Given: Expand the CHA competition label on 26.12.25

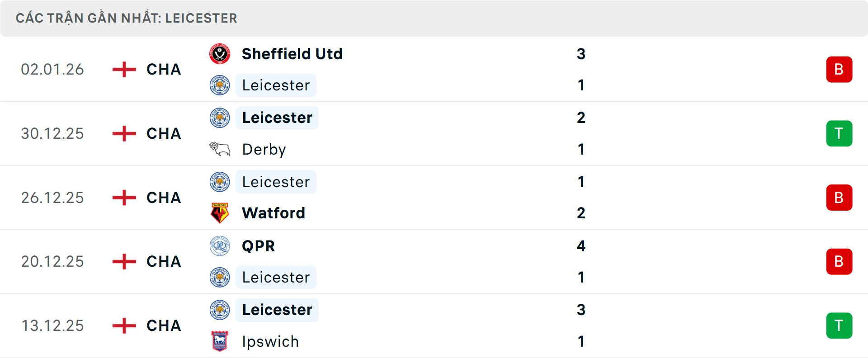Looking at the screenshot, I should click(163, 198).
